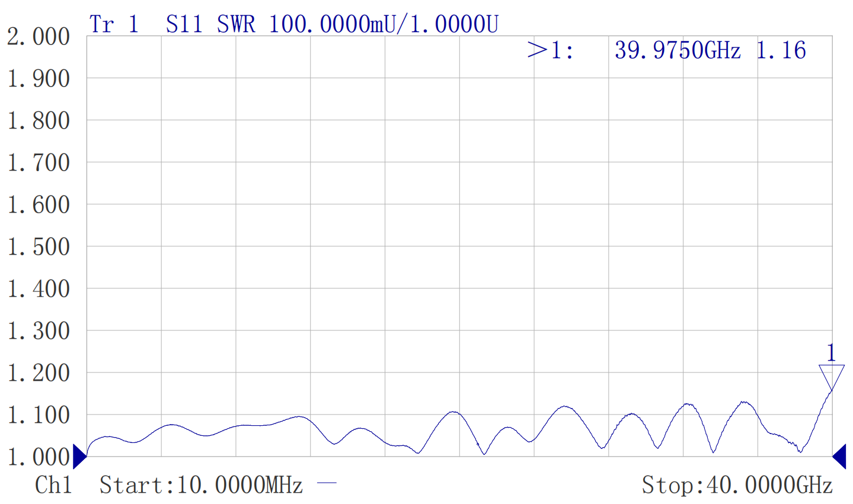Click the left reference level triangle
This screenshot has width=853, height=504.
(79, 456)
